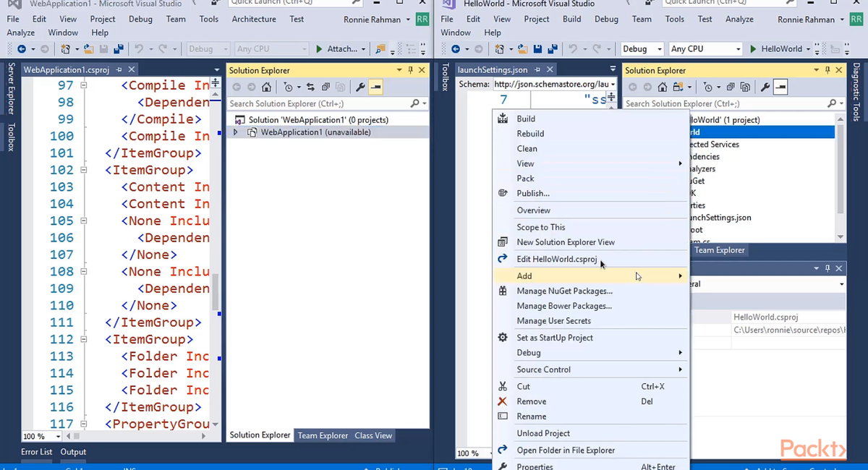Collapse the code region at line 102

point(83,170)
